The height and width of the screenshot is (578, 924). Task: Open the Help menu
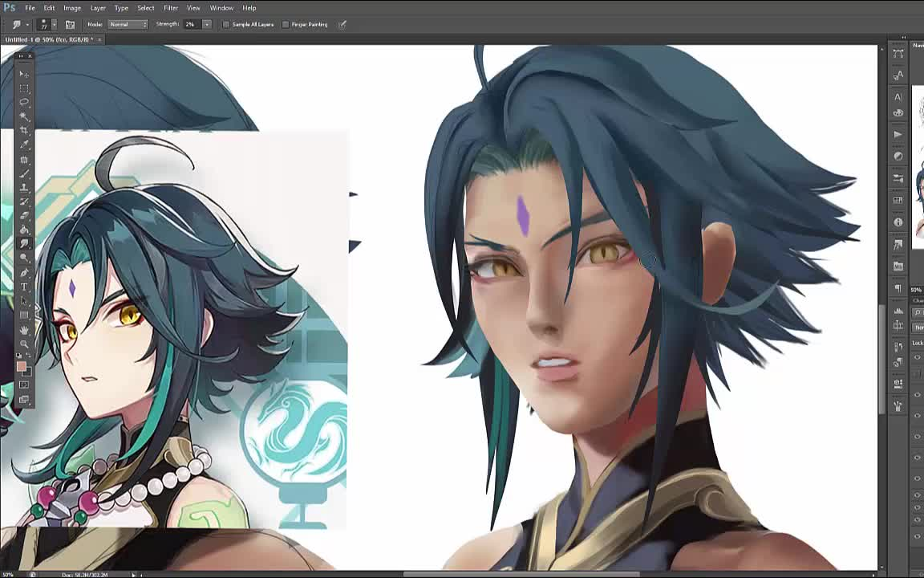pyautogui.click(x=249, y=8)
